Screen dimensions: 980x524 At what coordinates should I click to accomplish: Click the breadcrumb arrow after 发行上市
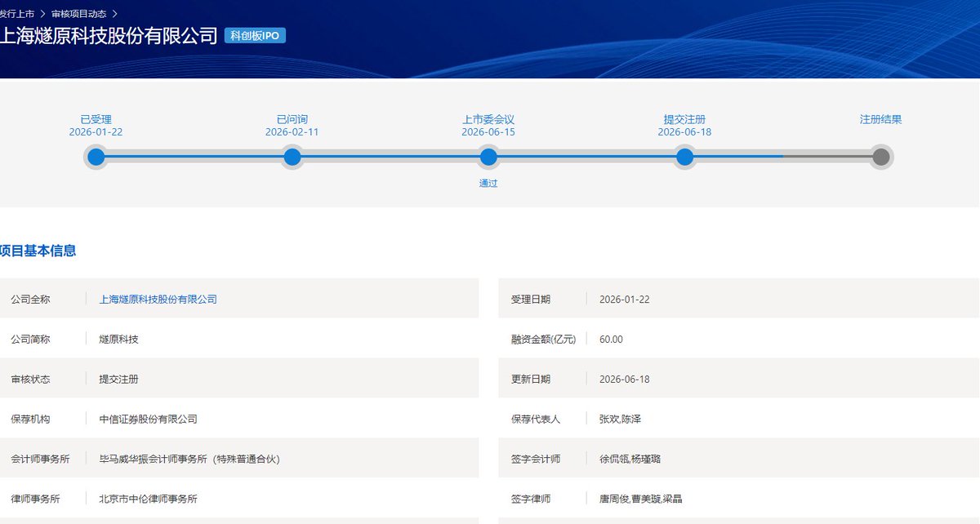(42, 14)
